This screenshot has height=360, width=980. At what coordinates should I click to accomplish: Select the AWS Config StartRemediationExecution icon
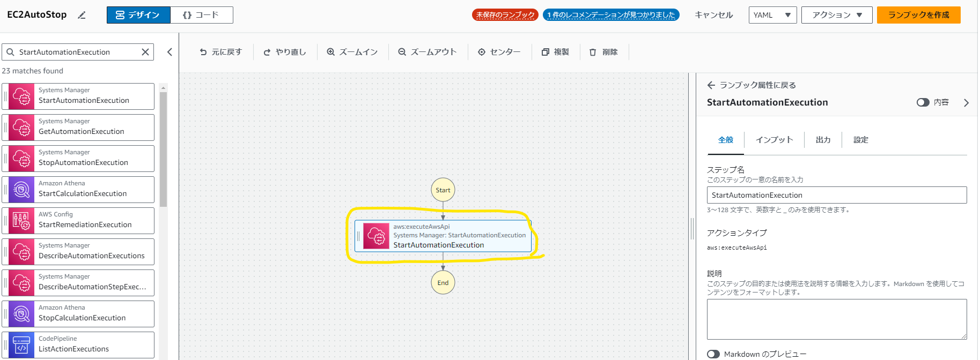tap(21, 221)
